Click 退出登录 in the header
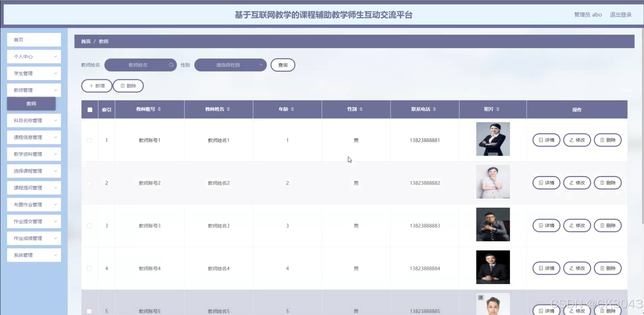 coord(621,15)
